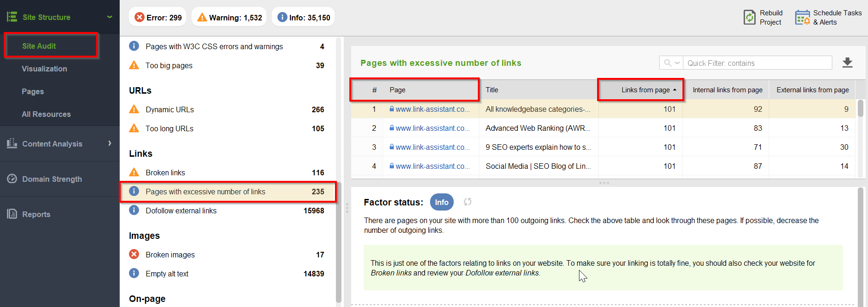This screenshot has height=307, width=868.
Task: Collapse the Site Structure section
Action: pos(109,17)
